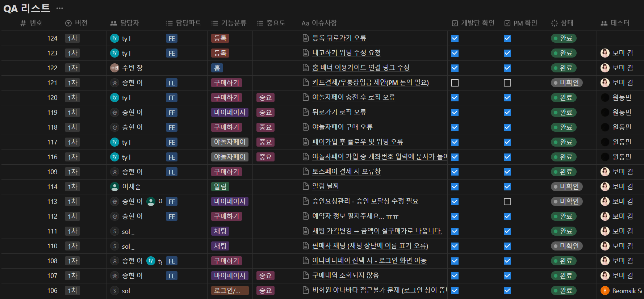Open the issue 네고하기 워딩 수정 요청
The height and width of the screenshot is (299, 644).
pyautogui.click(x=346, y=53)
